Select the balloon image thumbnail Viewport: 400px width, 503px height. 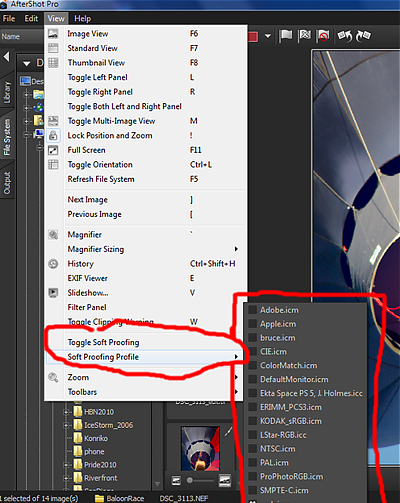(201, 448)
